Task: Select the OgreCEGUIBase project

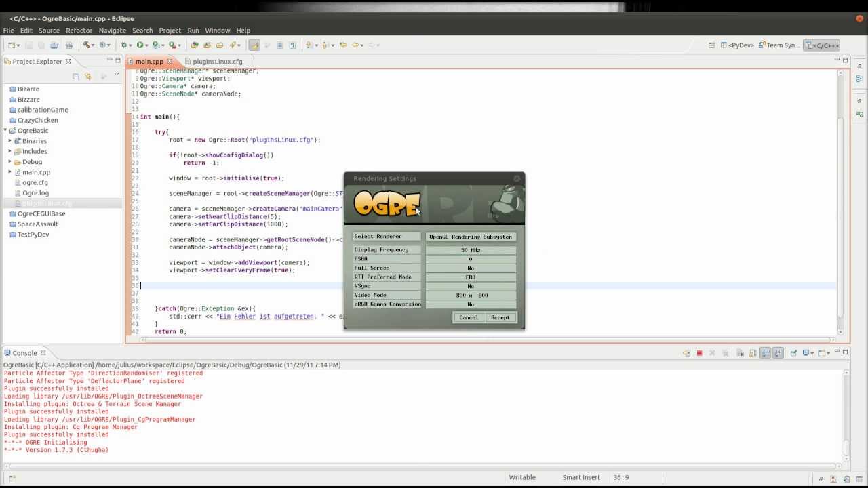Action: [41, 213]
